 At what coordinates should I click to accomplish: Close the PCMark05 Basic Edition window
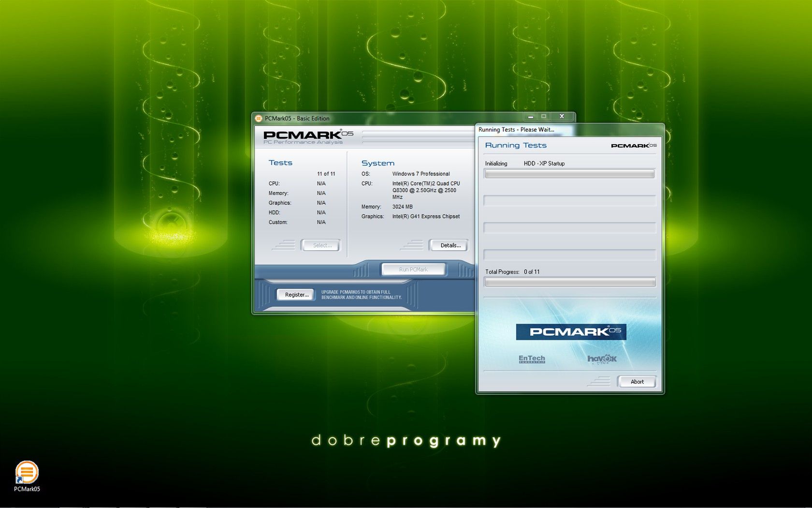[x=562, y=117]
